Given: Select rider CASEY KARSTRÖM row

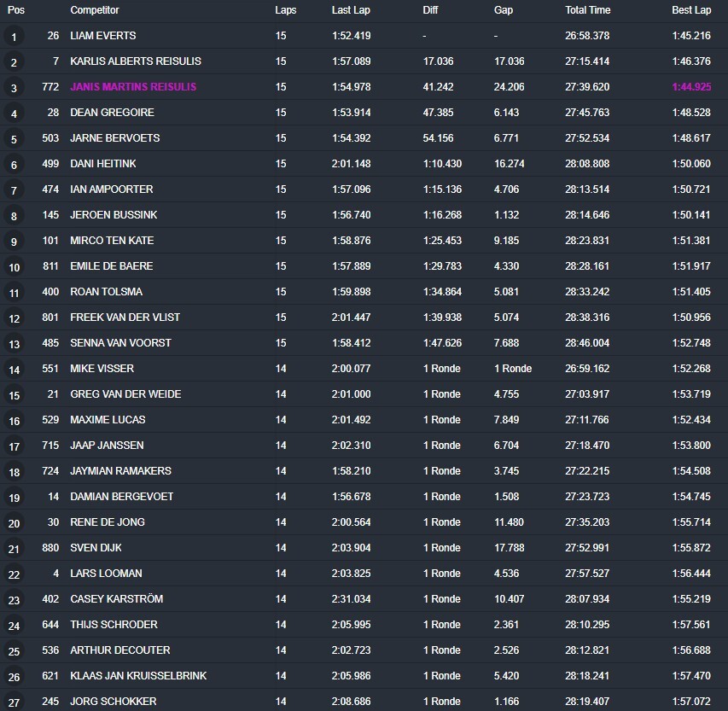Looking at the screenshot, I should pyautogui.click(x=364, y=599).
